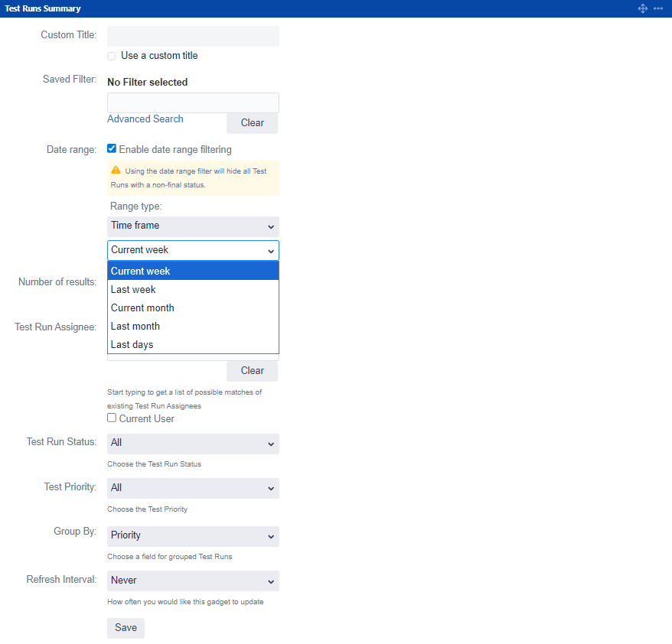This screenshot has height=644, width=672.
Task: Check the Current User checkbox
Action: click(x=112, y=418)
